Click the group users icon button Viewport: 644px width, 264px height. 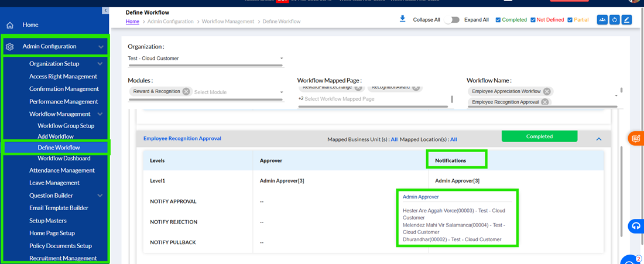coord(602,20)
